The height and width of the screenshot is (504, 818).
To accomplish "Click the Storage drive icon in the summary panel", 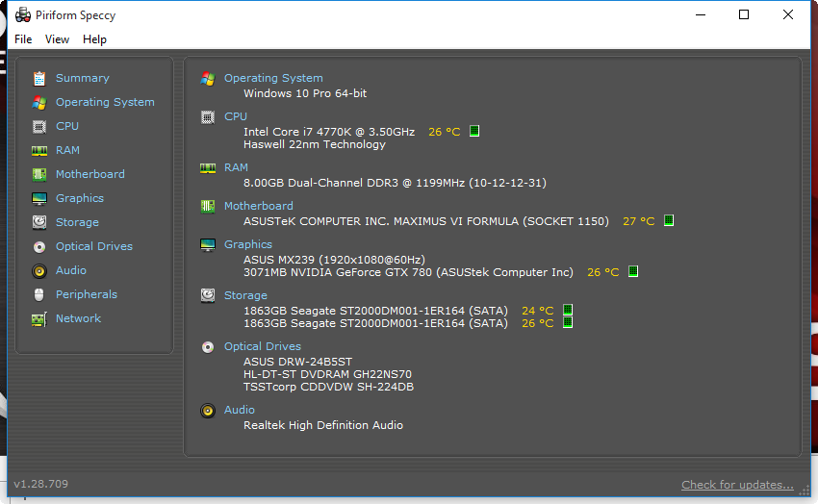I will (x=208, y=295).
